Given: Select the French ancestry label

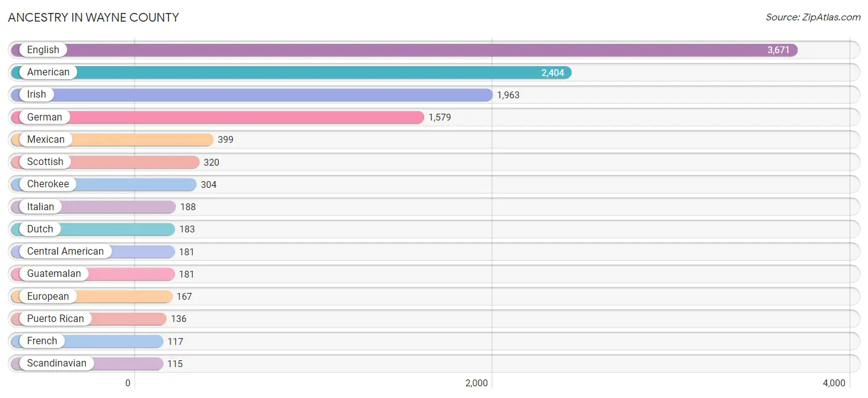Looking at the screenshot, I should point(42,341).
